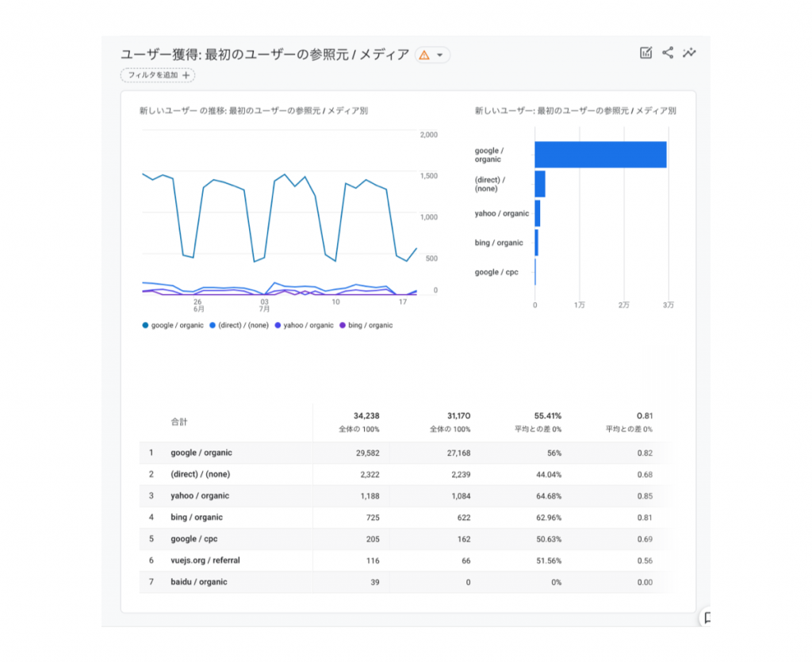Click the 合計 totals row header

180,421
